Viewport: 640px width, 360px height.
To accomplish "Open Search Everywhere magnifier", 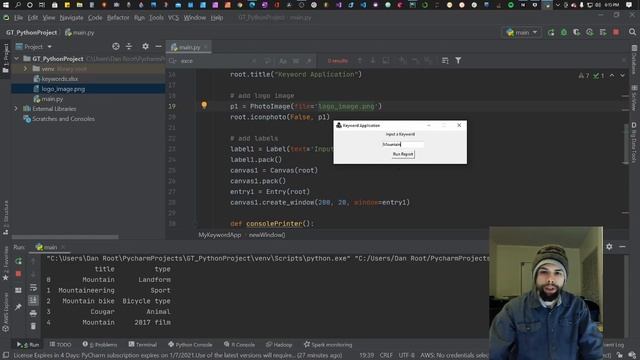I will point(632,32).
